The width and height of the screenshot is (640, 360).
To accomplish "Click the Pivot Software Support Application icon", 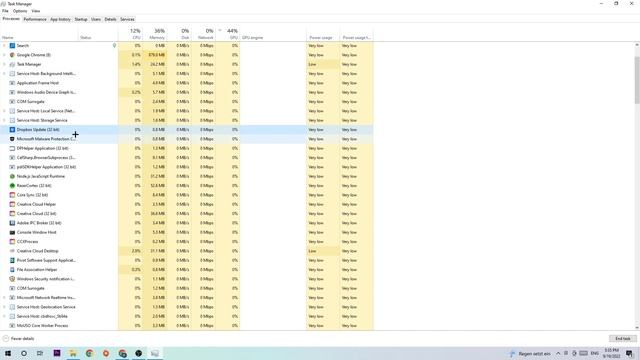I will (12, 260).
